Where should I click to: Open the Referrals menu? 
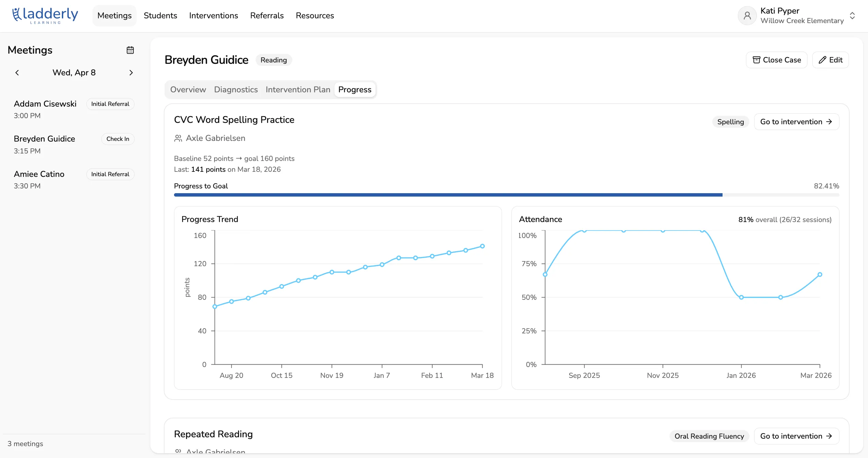tap(267, 16)
